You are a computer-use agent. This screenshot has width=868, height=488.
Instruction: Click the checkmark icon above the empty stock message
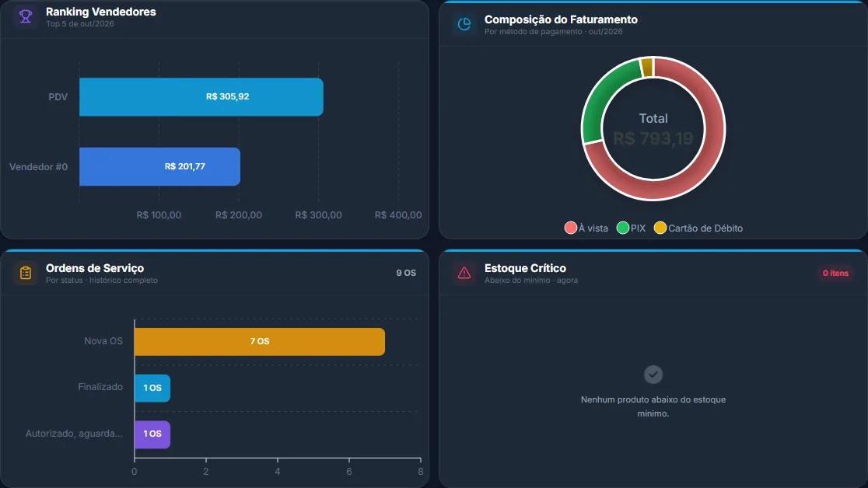click(x=653, y=375)
